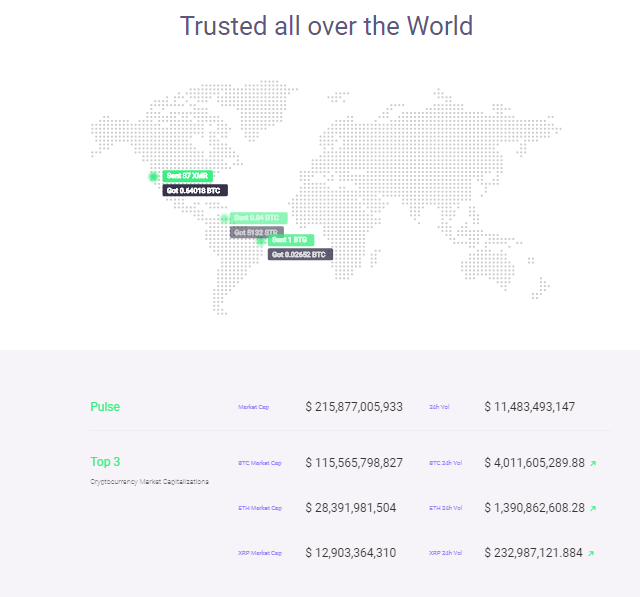This screenshot has width=640, height=597.
Task: Click the Pulse section label
Action: [x=105, y=407]
